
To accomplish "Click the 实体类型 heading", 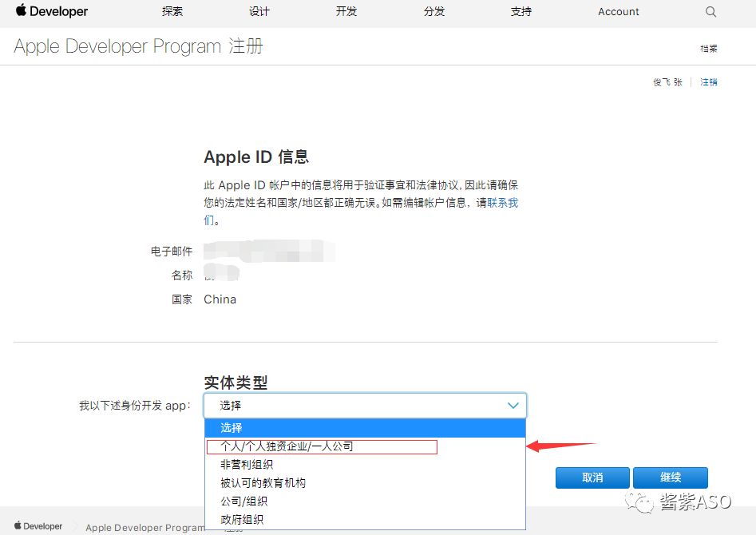I will point(236,382).
